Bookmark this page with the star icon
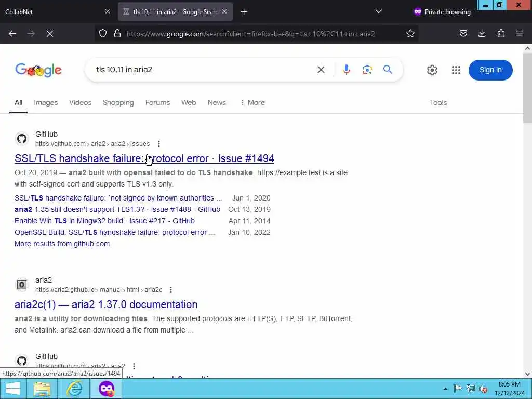 pyautogui.click(x=410, y=34)
